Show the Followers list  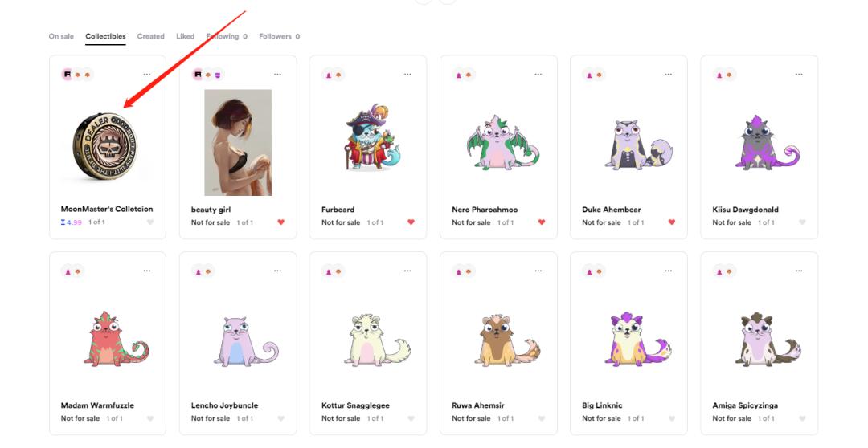tap(279, 36)
